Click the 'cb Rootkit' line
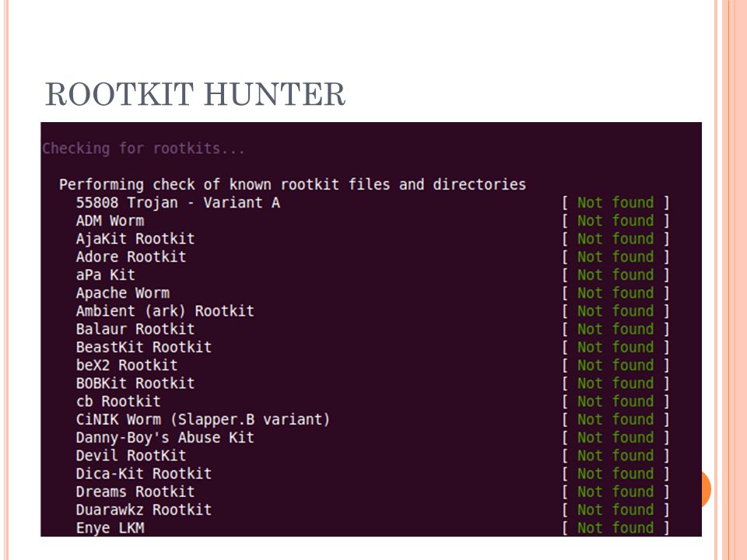747x560 pixels. 118,401
